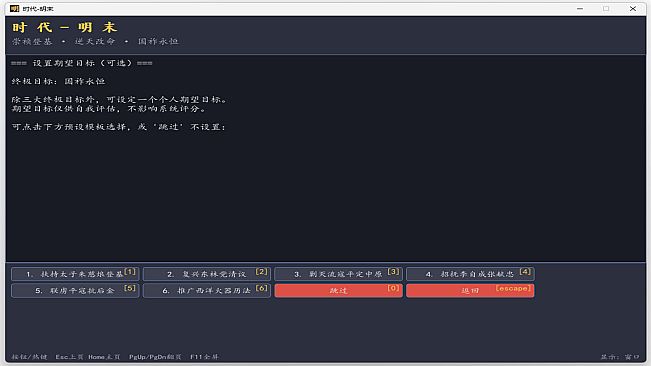Click the Esc上页 hint in status bar
This screenshot has height=366, width=651.
[x=69, y=357]
